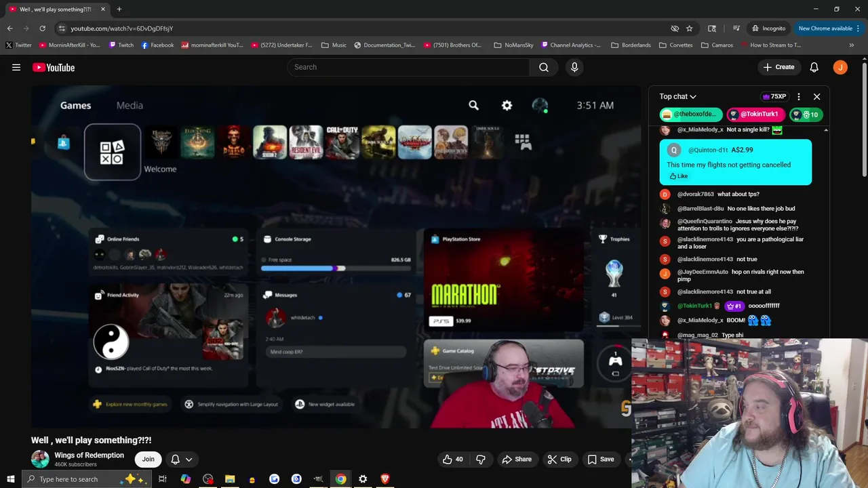Open Facebook bookmark in bookmarks bar
The image size is (868, 488).
[157, 45]
